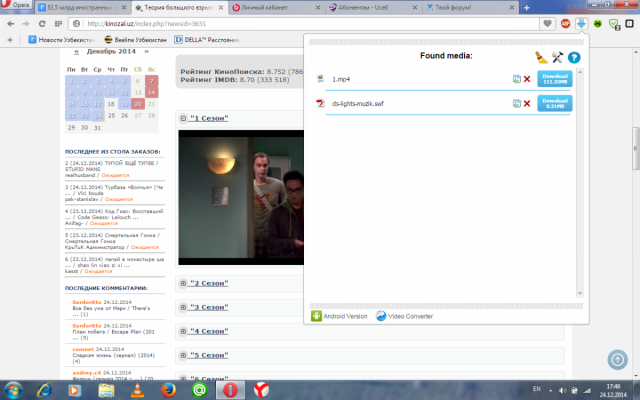Click the heart bookmark icon in address bar
The height and width of the screenshot is (400, 640).
click(x=548, y=22)
